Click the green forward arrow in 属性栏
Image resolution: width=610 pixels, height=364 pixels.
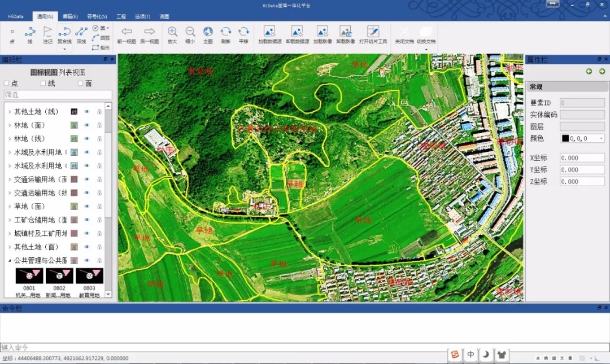tap(602, 71)
